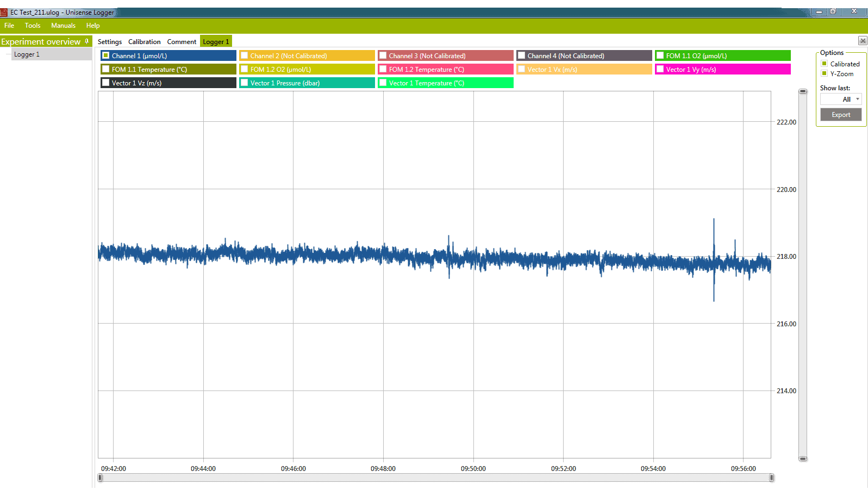The height and width of the screenshot is (496, 868).
Task: Click the Options group heading
Action: pos(832,53)
